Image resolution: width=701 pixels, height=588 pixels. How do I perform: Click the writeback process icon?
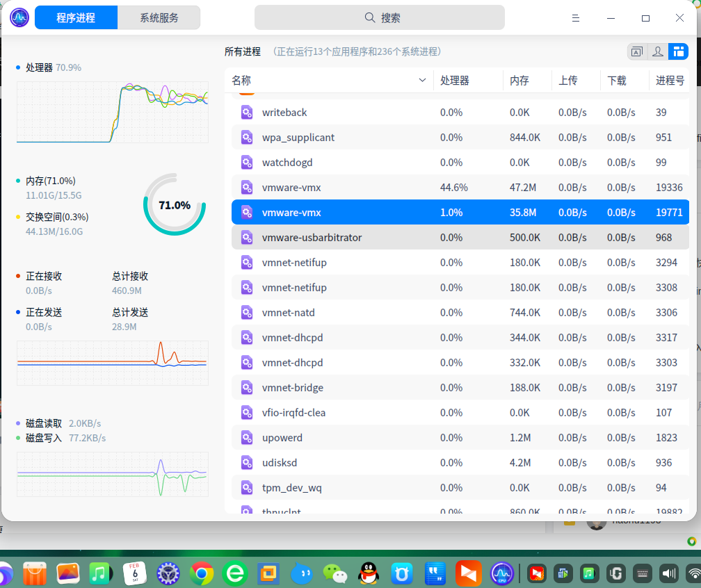pos(247,113)
